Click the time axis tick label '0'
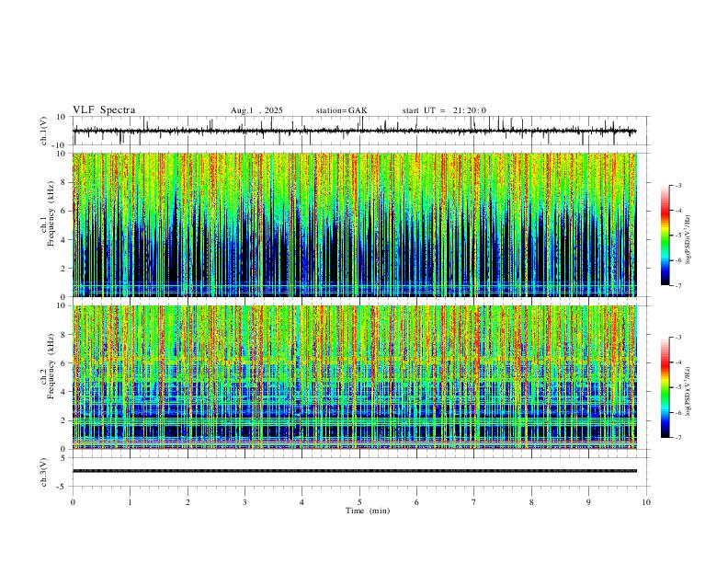728x563 pixels. click(x=73, y=502)
